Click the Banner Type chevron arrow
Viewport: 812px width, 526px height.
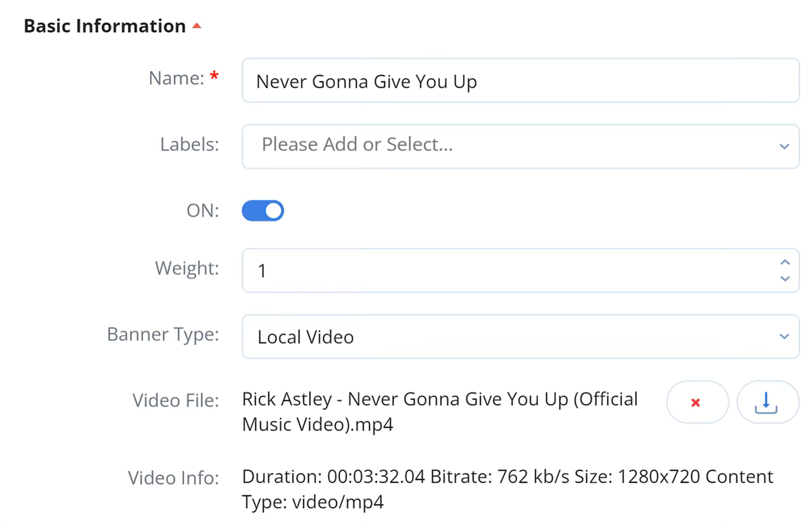point(784,337)
